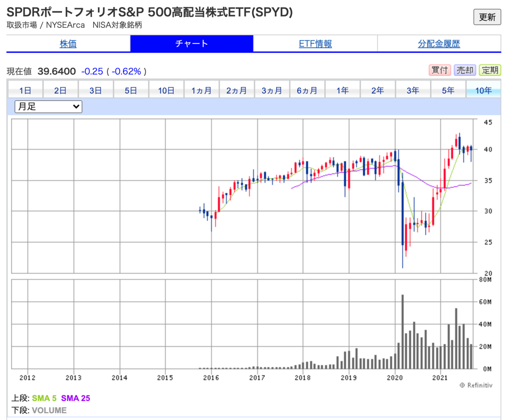Click the SMA 25 legend label
This screenshot has height=420, width=506.
tap(76, 398)
